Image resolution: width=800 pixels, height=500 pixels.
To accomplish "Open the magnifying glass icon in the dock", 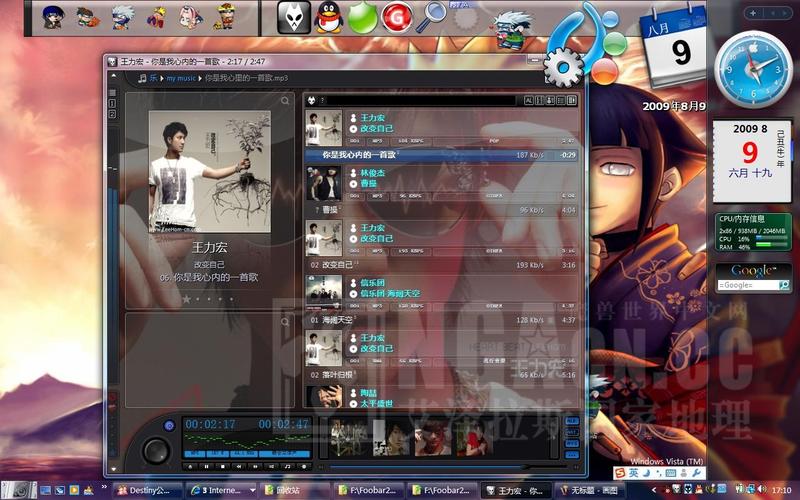I will coord(431,17).
